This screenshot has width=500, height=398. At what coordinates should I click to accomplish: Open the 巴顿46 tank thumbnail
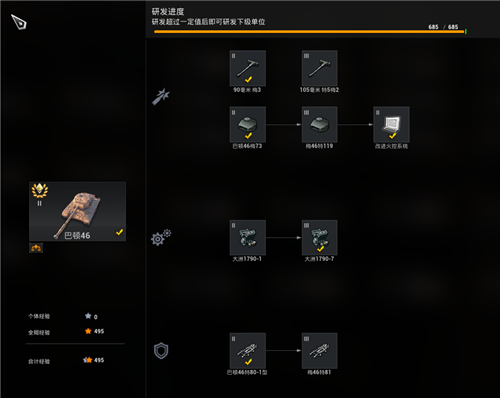tap(77, 211)
